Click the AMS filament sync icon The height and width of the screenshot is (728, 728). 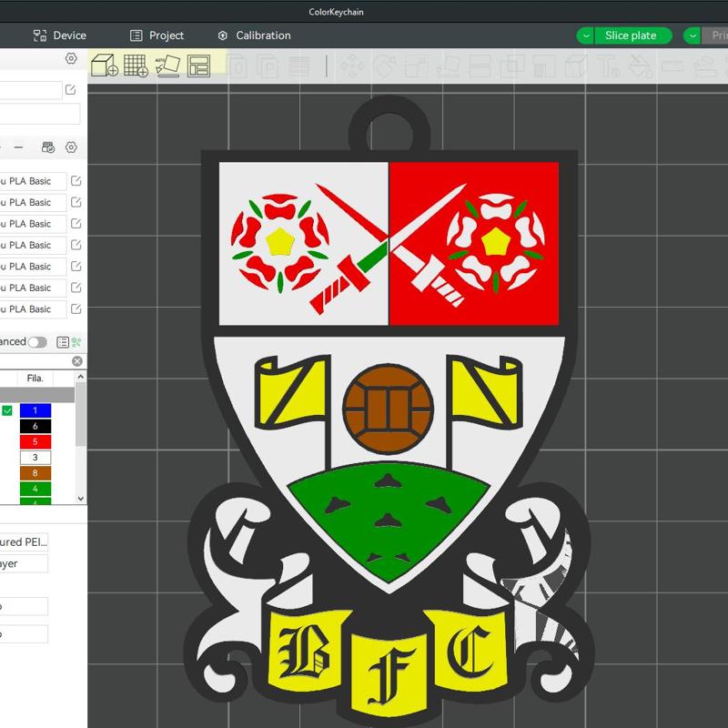49,147
